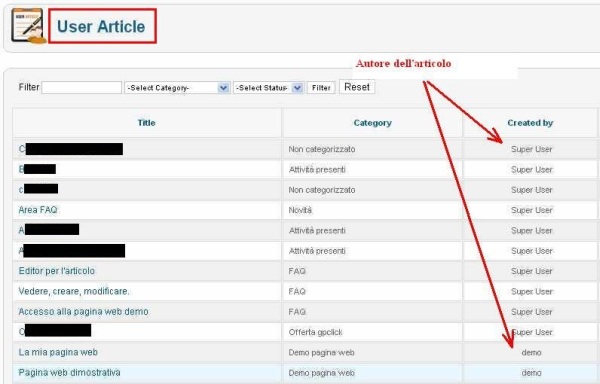Open the Vedere, creare, modificare article
This screenshot has width=600, height=384.
pos(74,291)
